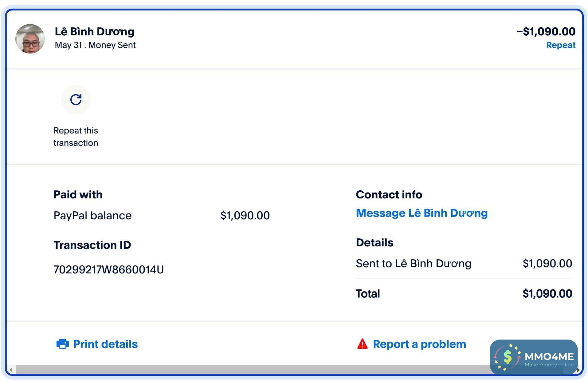Click the printer icon
Screen dimensions: 588x382
point(62,344)
